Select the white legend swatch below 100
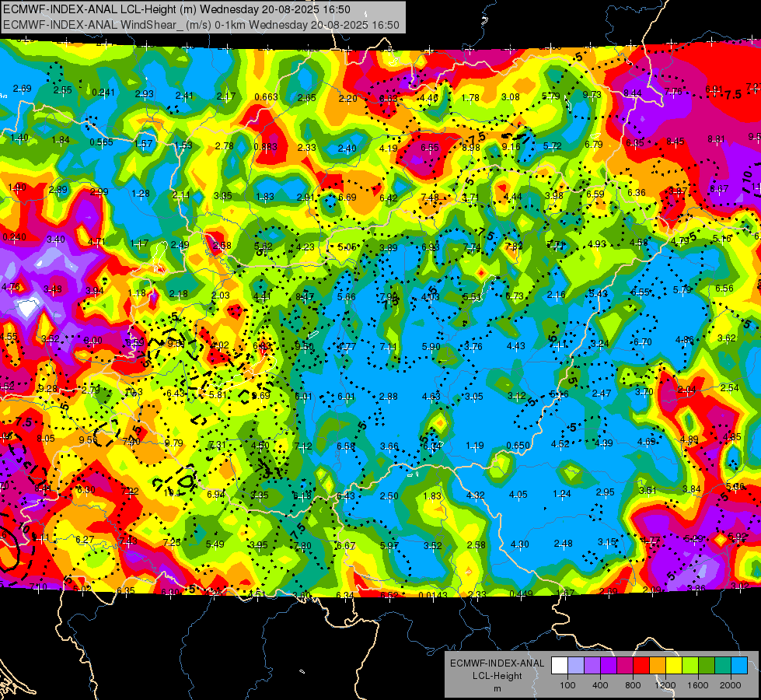The height and width of the screenshot is (700, 761). click(x=560, y=666)
